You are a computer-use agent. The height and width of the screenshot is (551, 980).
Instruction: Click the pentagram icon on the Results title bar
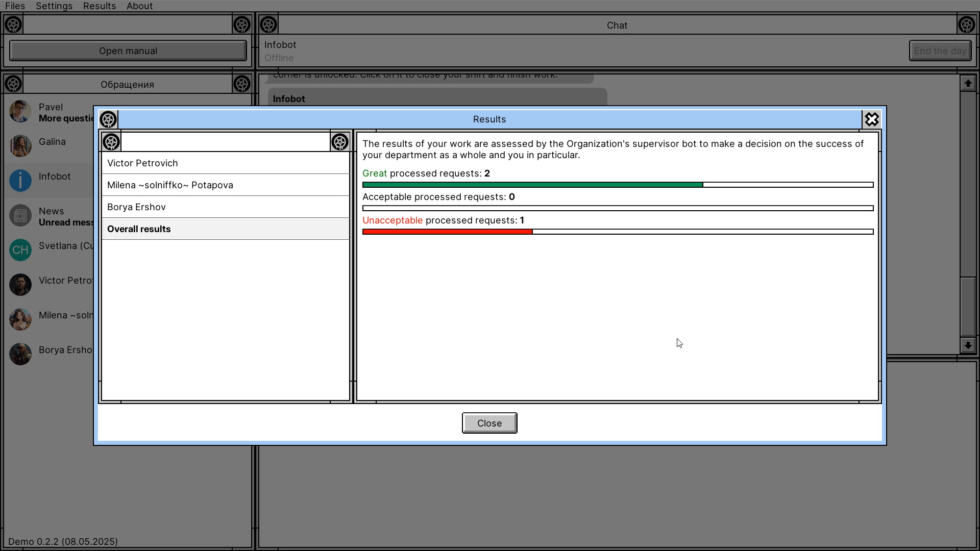108,119
